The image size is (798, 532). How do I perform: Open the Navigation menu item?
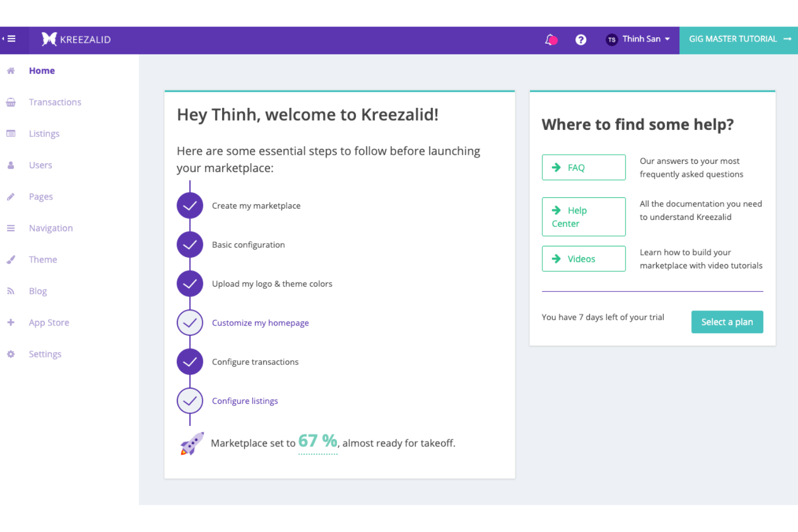(51, 228)
